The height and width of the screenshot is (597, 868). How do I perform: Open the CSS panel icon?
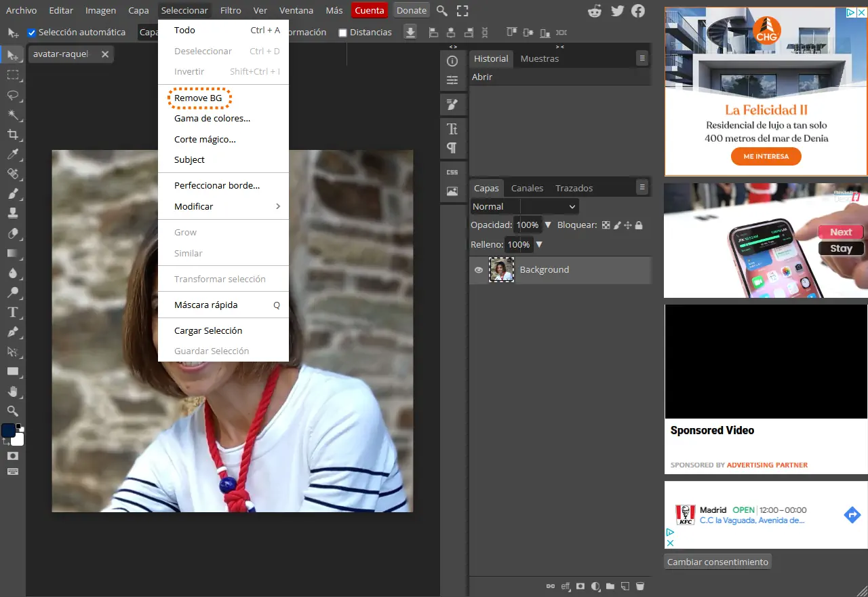[x=452, y=172]
